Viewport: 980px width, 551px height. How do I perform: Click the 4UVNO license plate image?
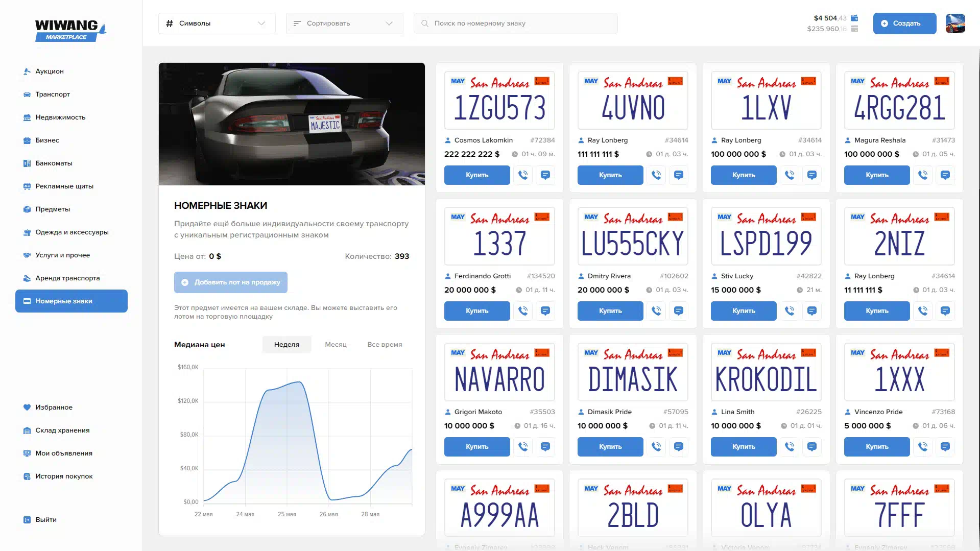(633, 101)
